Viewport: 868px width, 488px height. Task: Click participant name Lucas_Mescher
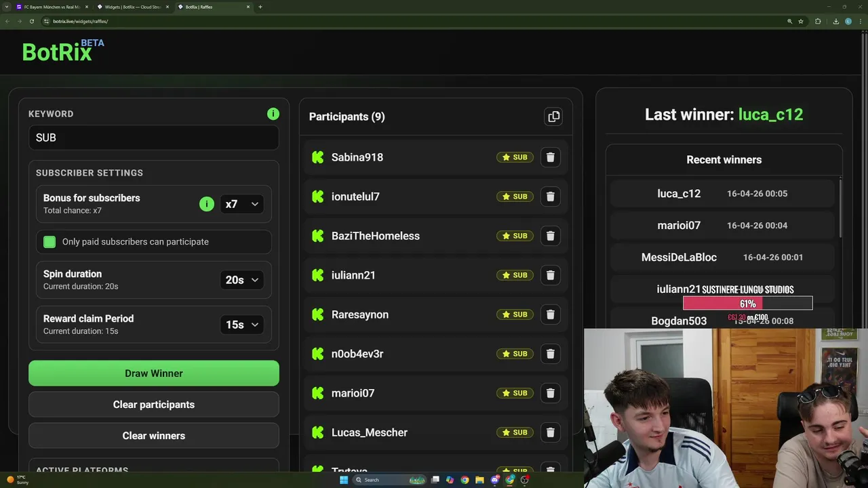(370, 432)
